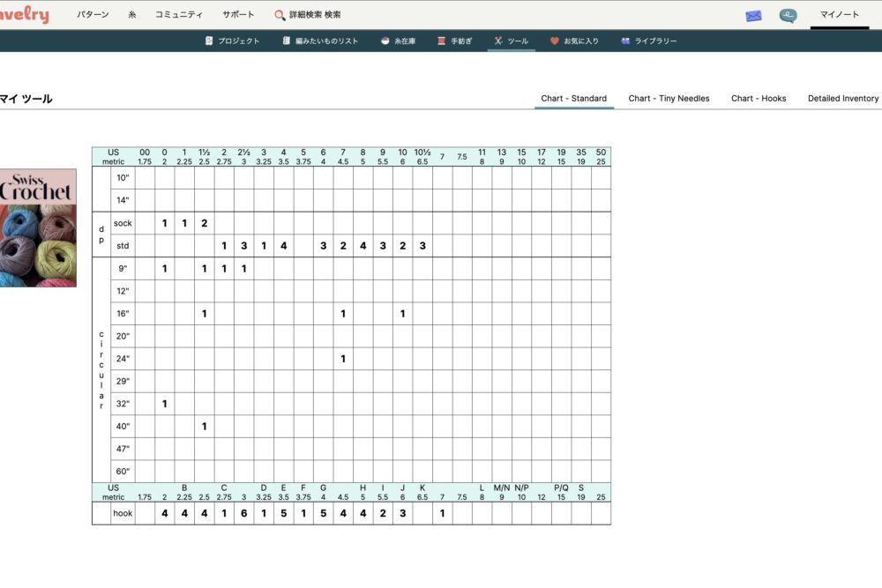Open the パターン menu
The width and height of the screenshot is (882, 588).
[x=93, y=15]
